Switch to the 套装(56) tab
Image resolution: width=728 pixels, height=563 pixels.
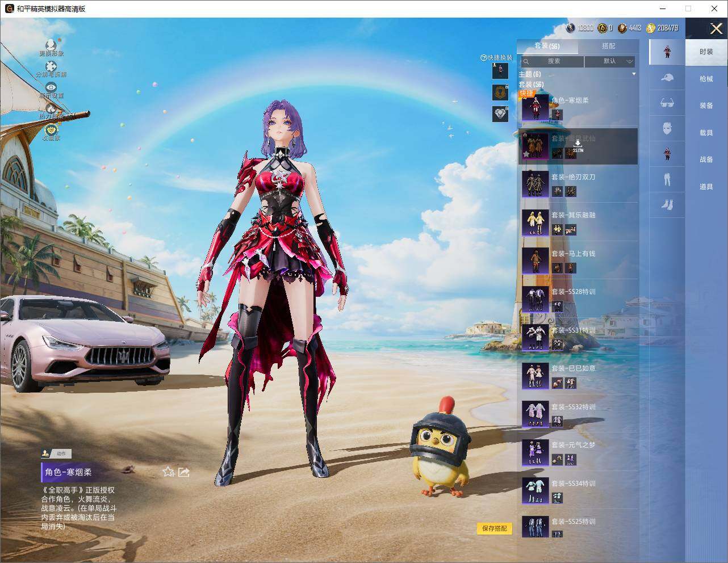point(546,46)
